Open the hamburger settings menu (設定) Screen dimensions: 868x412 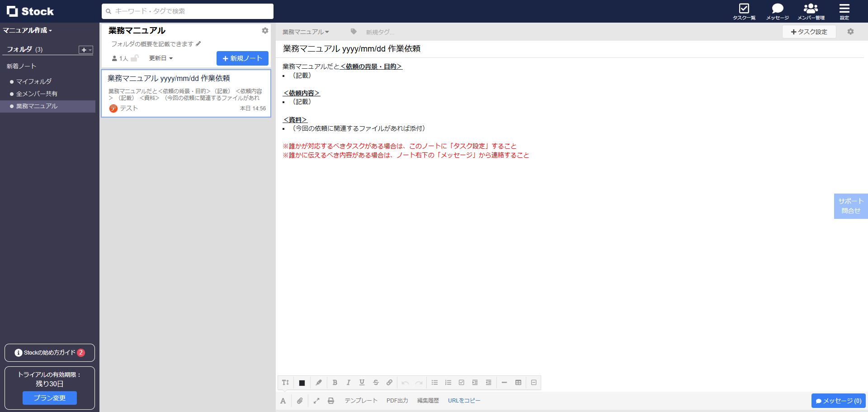[x=844, y=11]
